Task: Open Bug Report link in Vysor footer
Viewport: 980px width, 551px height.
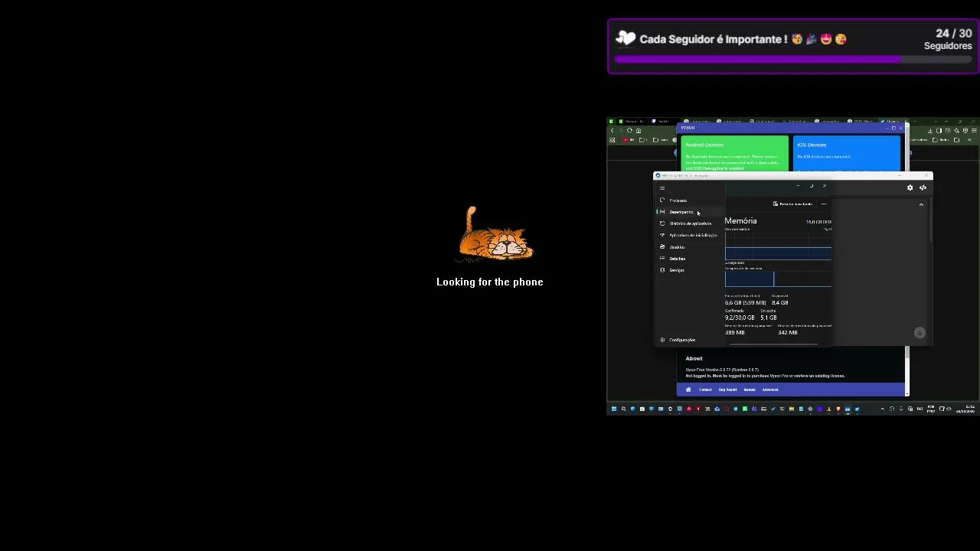Action: (x=727, y=390)
